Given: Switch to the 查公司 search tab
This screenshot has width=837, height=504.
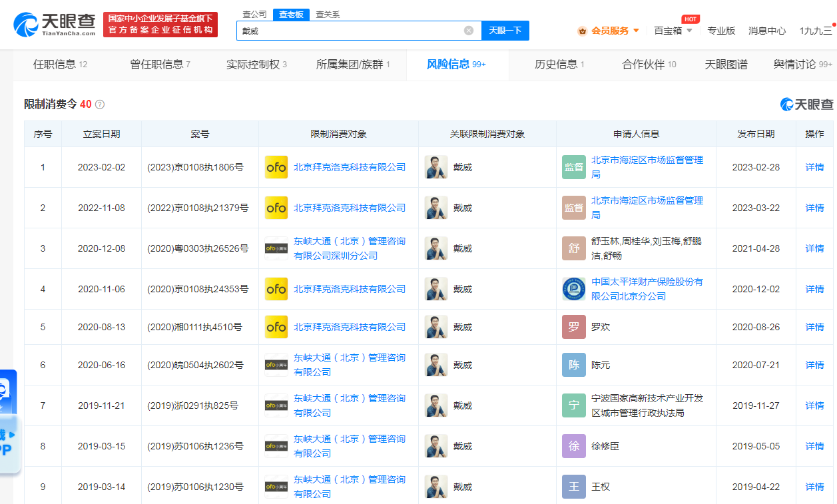Looking at the screenshot, I should [254, 14].
